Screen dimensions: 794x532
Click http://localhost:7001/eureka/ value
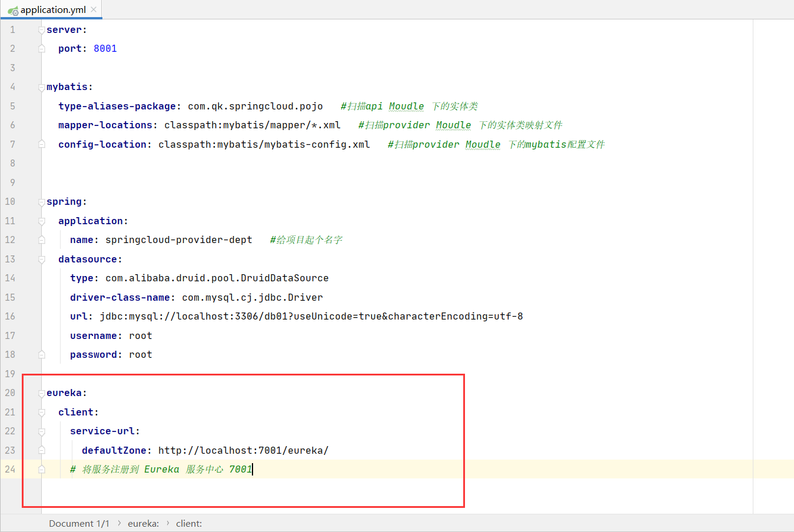pyautogui.click(x=244, y=450)
